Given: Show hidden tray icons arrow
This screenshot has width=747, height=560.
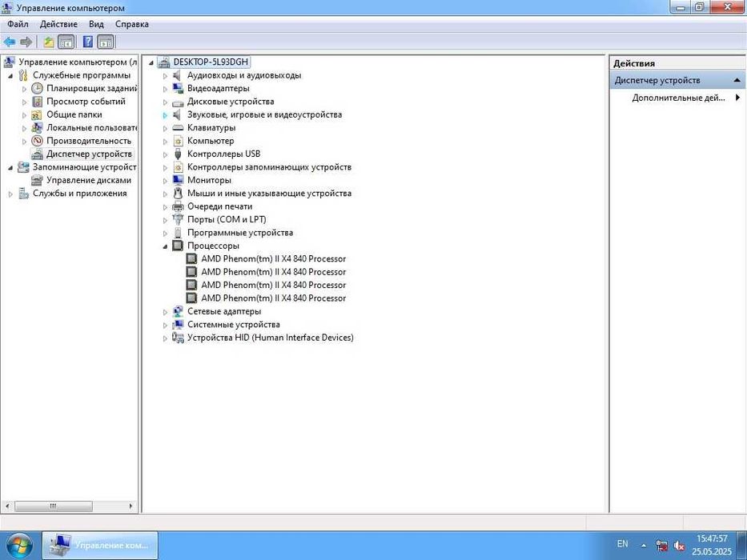Looking at the screenshot, I should 644,546.
